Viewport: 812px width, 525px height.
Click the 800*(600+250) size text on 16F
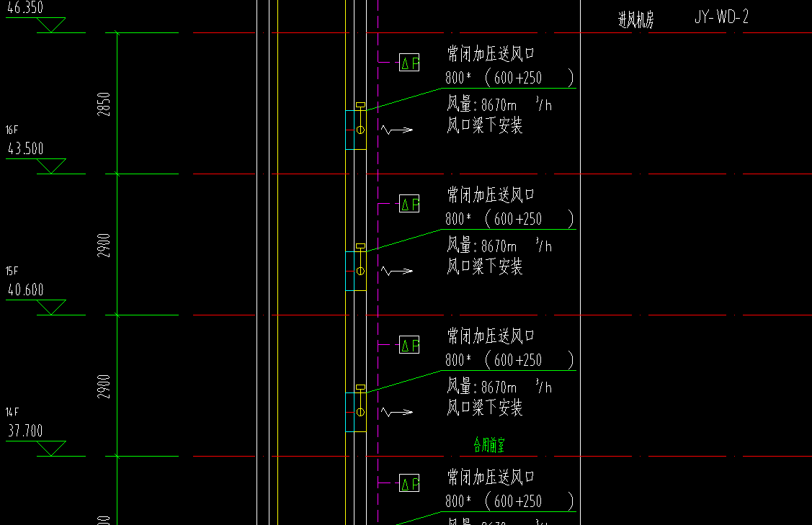(x=509, y=78)
